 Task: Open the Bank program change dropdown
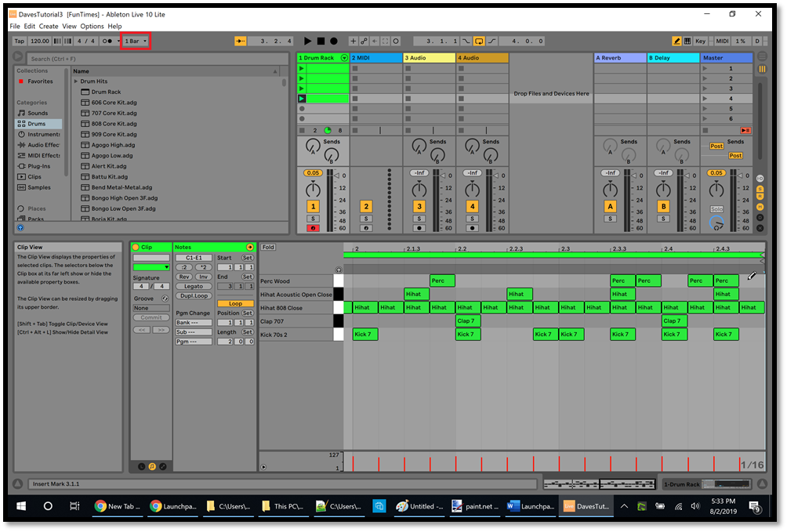pos(194,322)
